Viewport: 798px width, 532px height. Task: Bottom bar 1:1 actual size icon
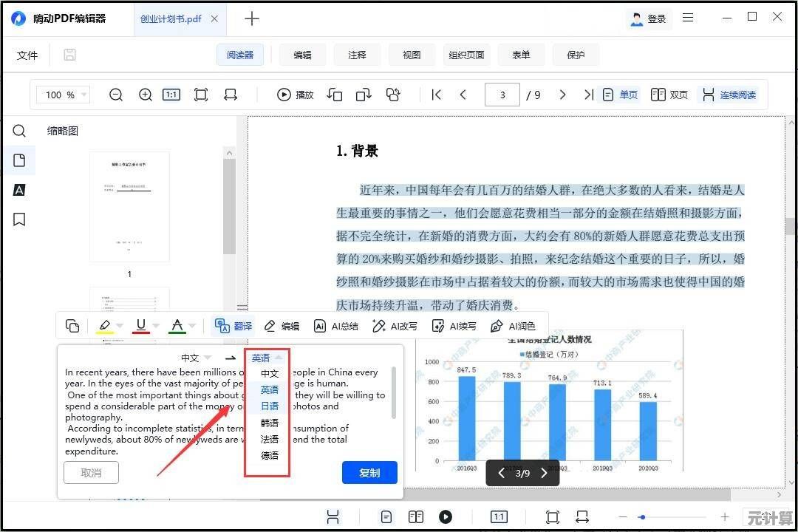(x=499, y=516)
